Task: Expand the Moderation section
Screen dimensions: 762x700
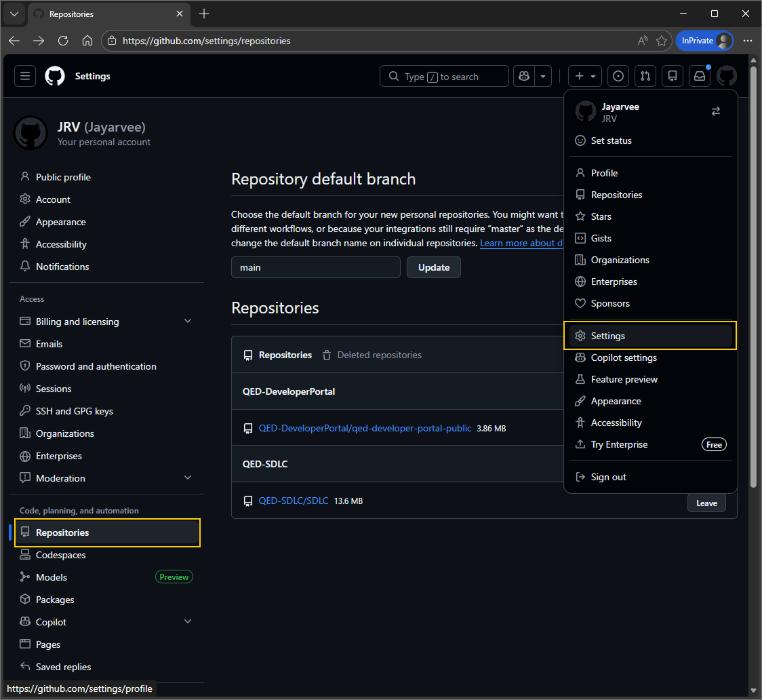Action: [188, 478]
